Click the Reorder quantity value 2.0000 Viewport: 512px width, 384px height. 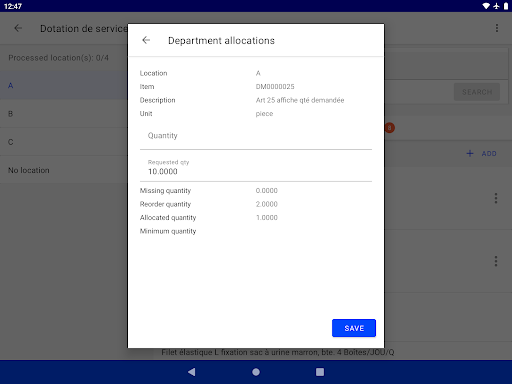pyautogui.click(x=266, y=204)
